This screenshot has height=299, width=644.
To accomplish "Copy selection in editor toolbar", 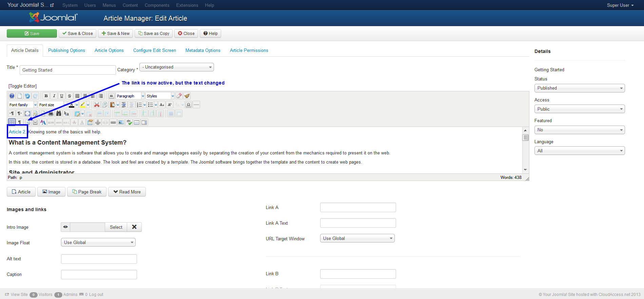I will tap(104, 105).
